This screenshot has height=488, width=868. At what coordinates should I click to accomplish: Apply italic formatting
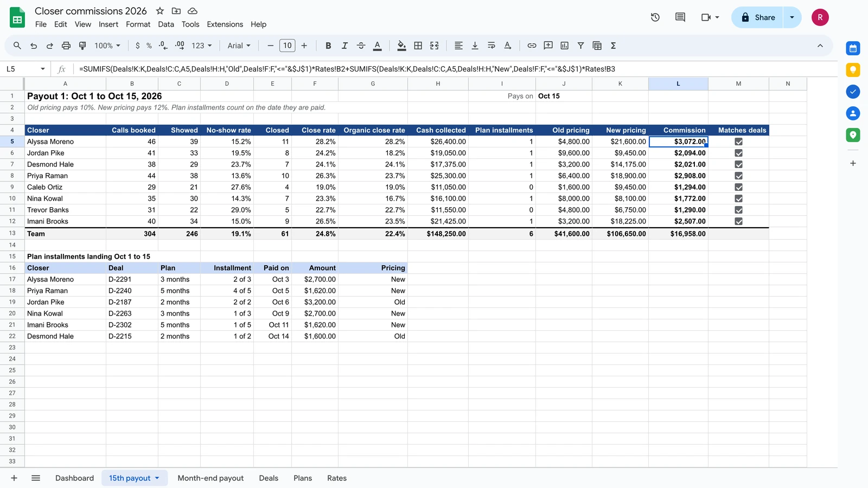(x=344, y=46)
